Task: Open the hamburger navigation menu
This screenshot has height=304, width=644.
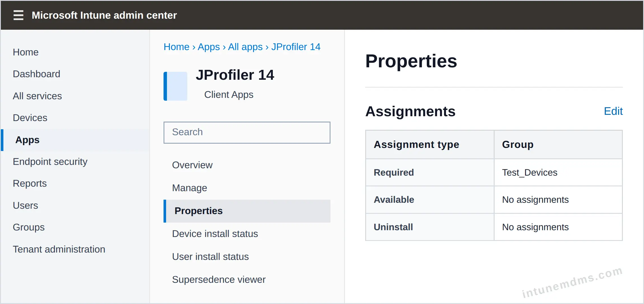Action: click(18, 15)
